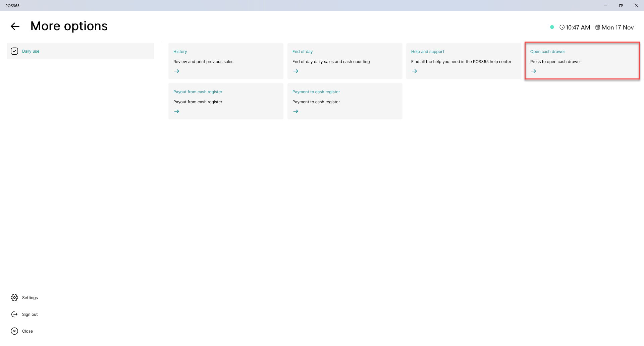644x346 pixels.
Task: Click the arrow under Open cash drawer
Action: point(534,71)
